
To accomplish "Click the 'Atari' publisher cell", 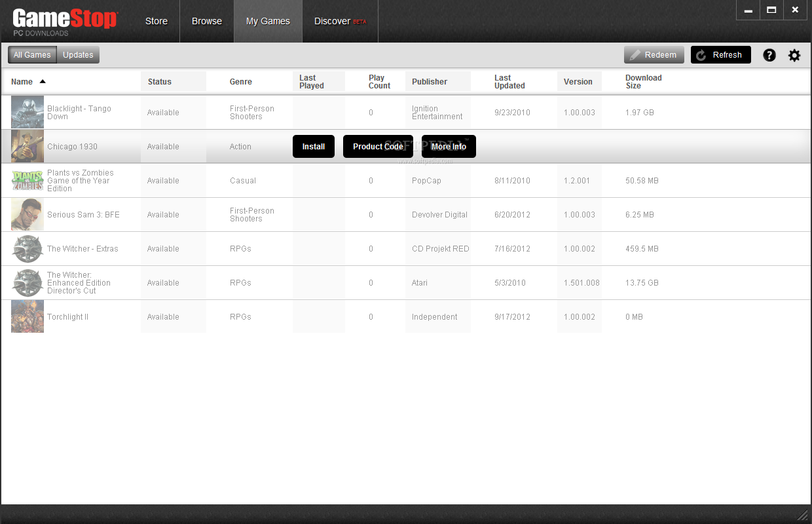I will click(420, 283).
